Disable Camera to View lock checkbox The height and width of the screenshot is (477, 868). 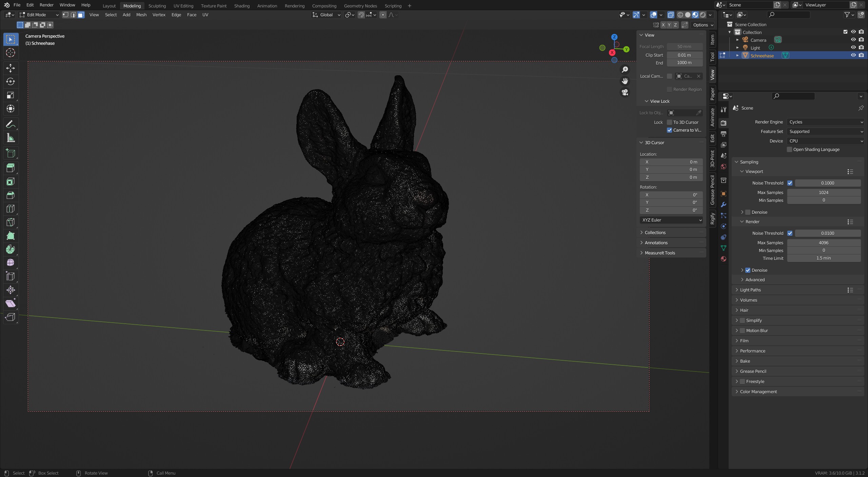669,130
